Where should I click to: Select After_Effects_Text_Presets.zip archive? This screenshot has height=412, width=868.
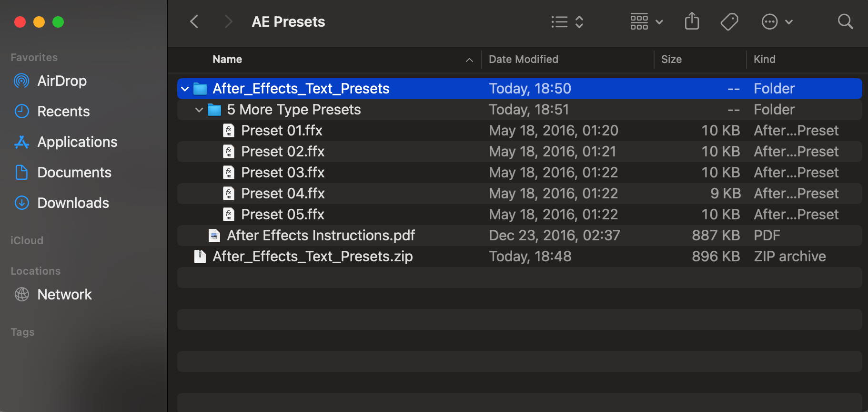pos(519,257)
